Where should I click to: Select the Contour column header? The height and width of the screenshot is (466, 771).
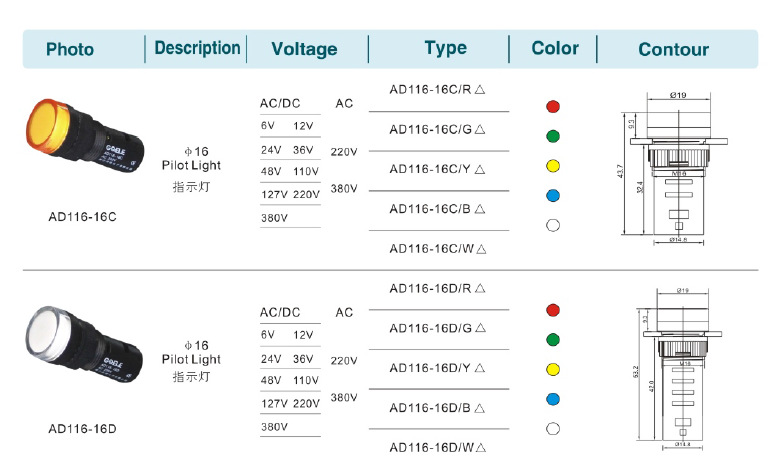tap(673, 49)
